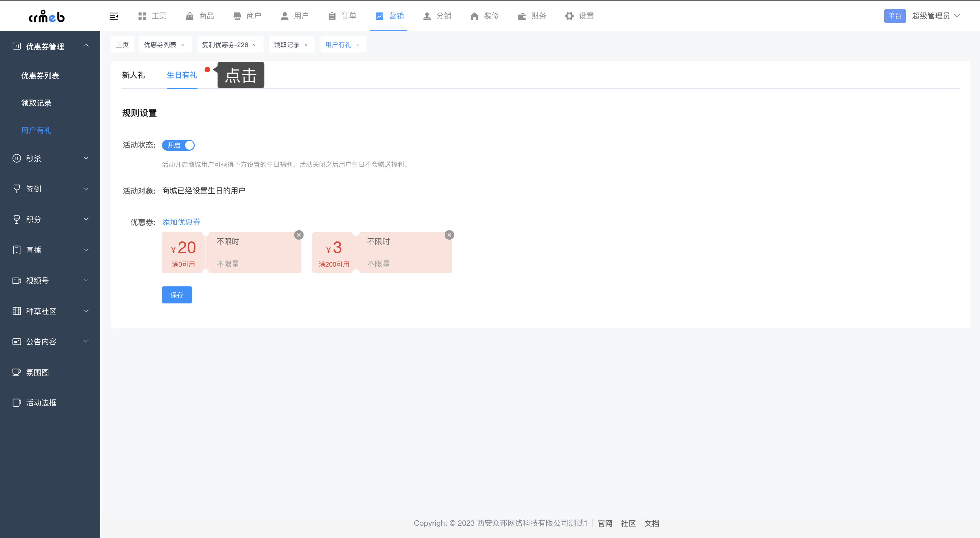Expand the 签到 menu chevron
Viewport: 980px width, 538px height.
[86, 188]
